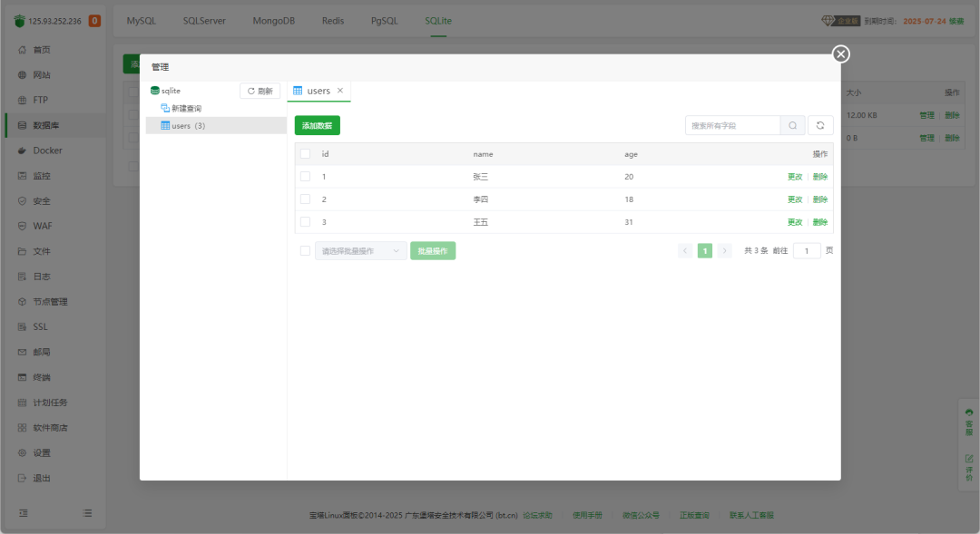Click the node icon beside 节点管理
This screenshot has height=534, width=980.
tap(22, 302)
